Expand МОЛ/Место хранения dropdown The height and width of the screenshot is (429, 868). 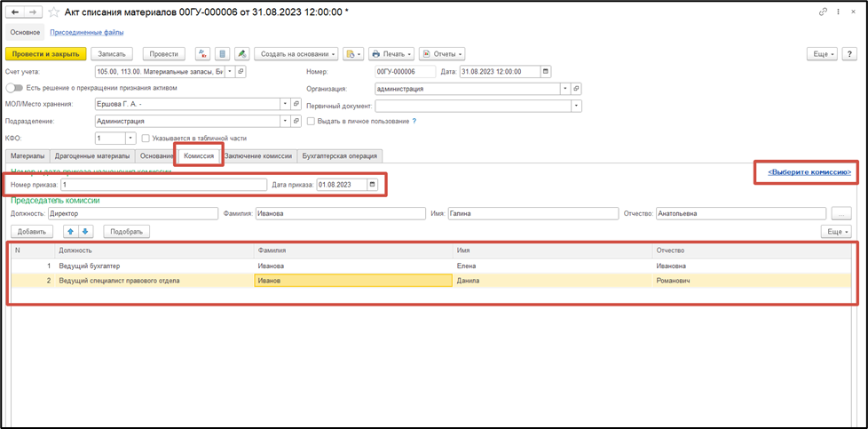[285, 104]
